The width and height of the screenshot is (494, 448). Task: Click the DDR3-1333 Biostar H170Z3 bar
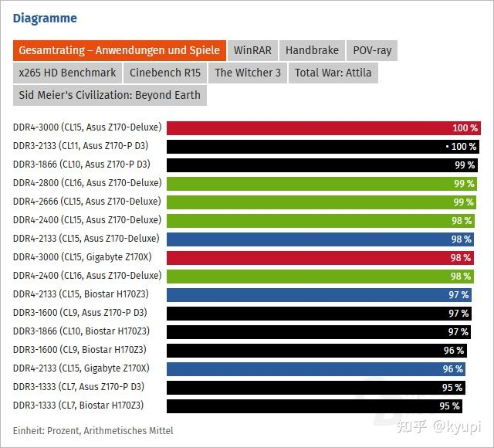click(x=315, y=406)
